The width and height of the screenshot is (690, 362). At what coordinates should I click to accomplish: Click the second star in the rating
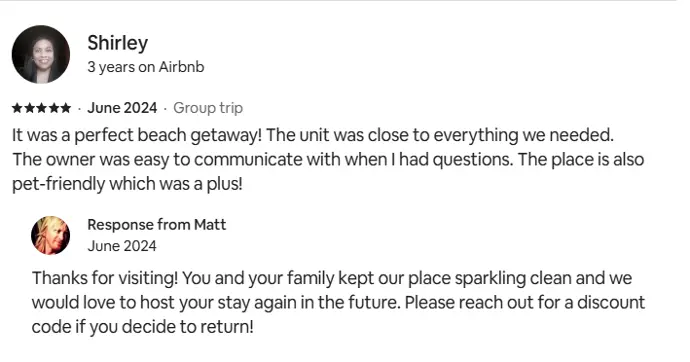tap(29, 108)
